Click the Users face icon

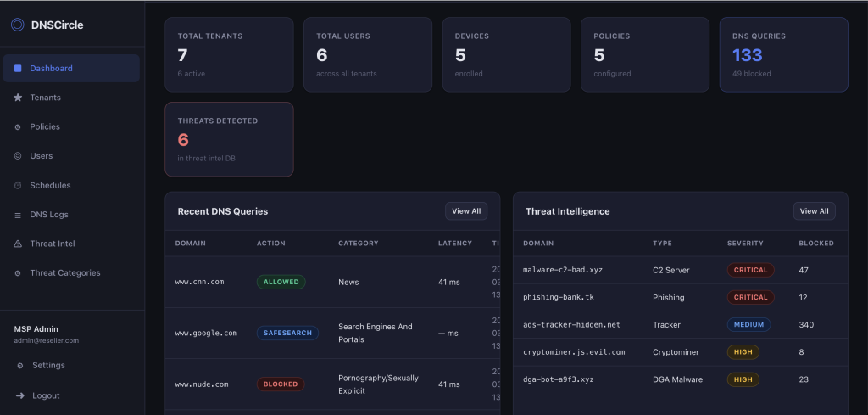coord(18,156)
